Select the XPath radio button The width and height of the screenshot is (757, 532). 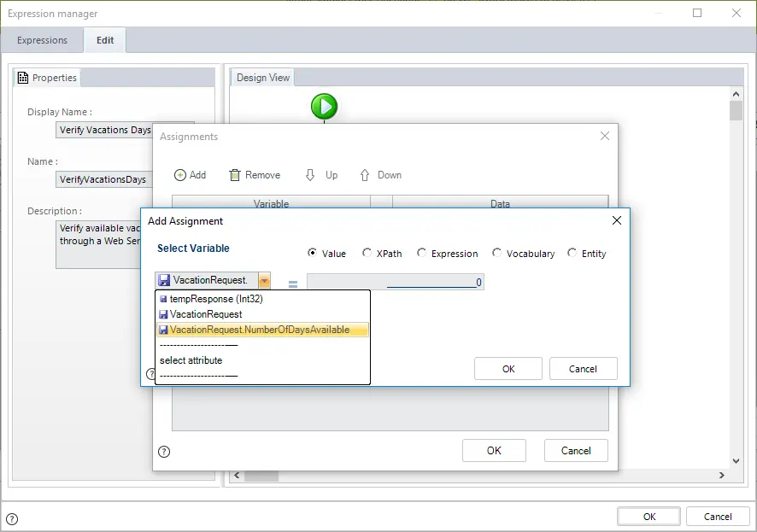367,253
